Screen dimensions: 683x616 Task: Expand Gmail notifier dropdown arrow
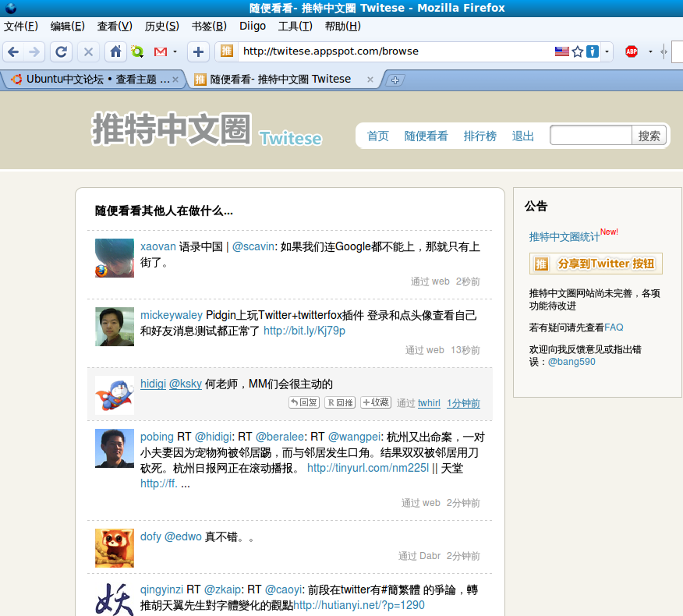[x=175, y=51]
